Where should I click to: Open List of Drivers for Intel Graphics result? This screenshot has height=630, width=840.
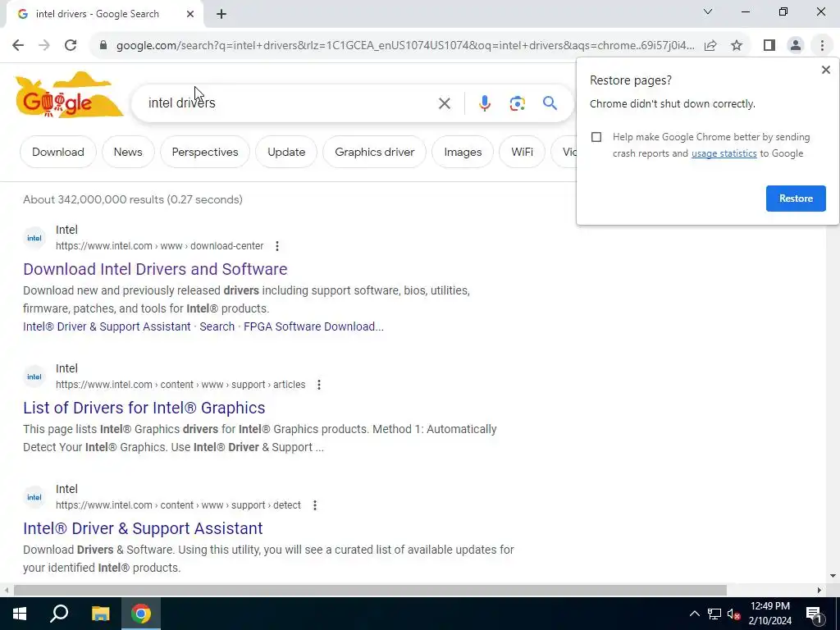coord(144,408)
